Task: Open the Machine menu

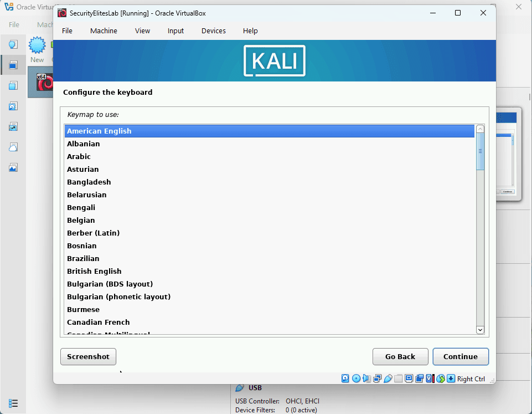Action: (104, 31)
